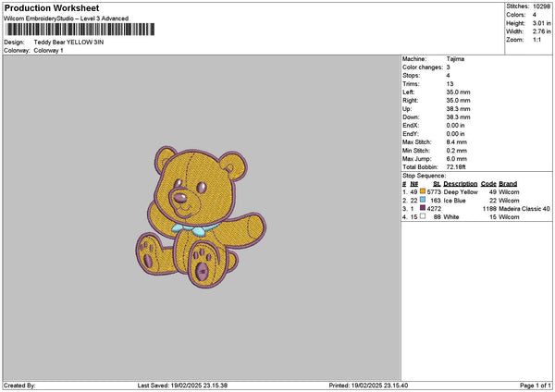Select the purple 4272 thread swatch

(421, 209)
